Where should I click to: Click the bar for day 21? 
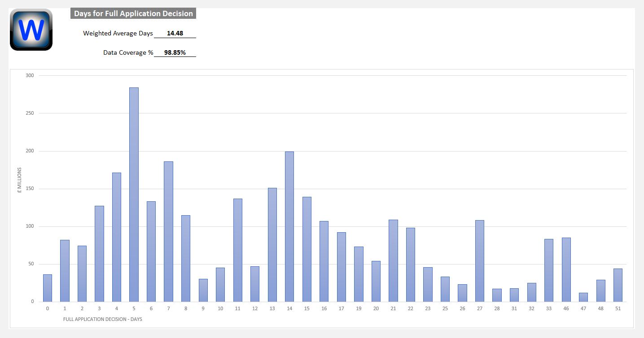pyautogui.click(x=393, y=260)
